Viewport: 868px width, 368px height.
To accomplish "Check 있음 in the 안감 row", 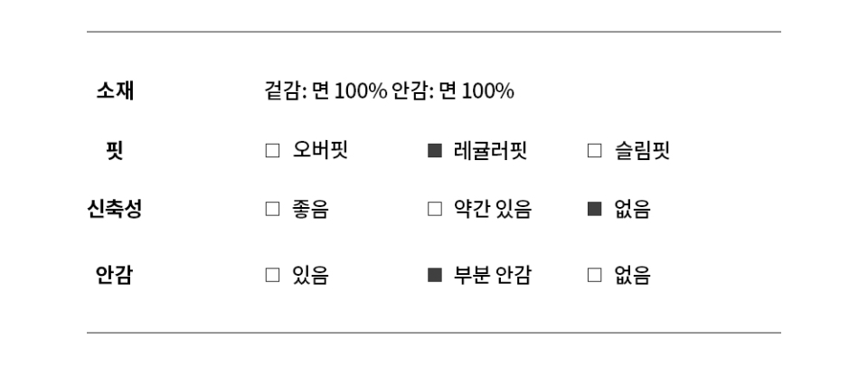I will click(x=272, y=276).
